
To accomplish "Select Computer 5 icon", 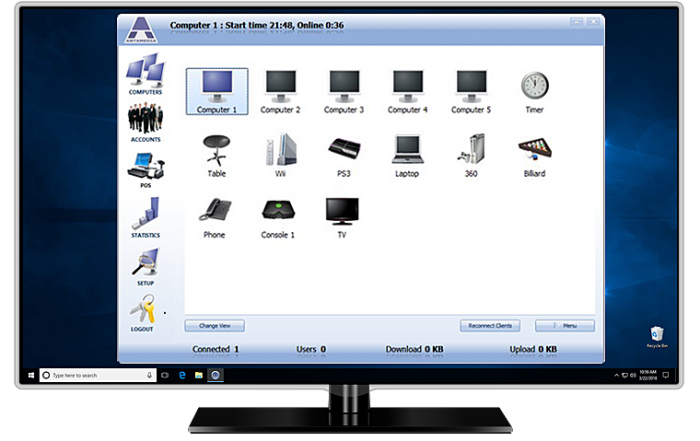I will [x=471, y=92].
